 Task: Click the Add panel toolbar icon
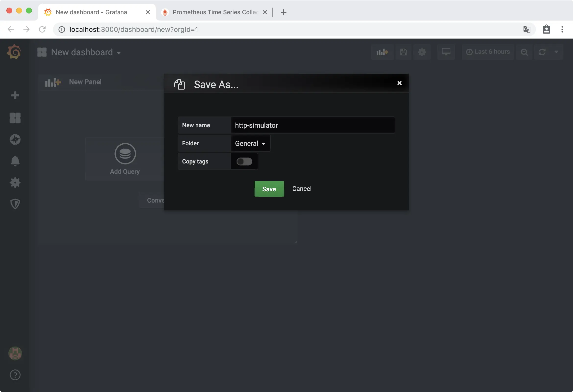coord(382,52)
